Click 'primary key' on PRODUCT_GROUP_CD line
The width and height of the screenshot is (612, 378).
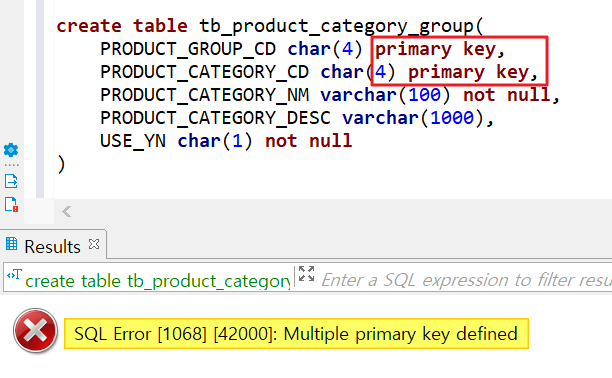click(435, 49)
